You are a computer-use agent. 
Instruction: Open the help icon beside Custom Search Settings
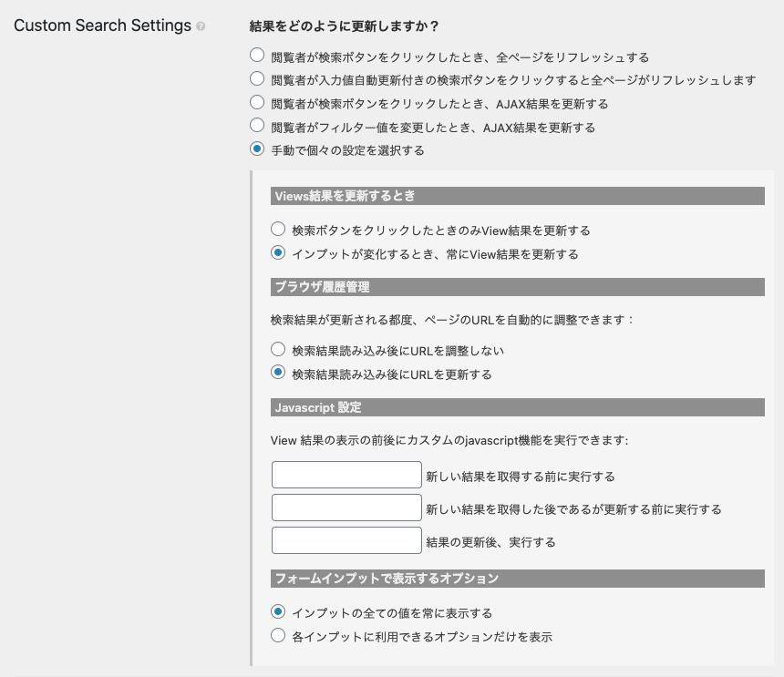[201, 26]
